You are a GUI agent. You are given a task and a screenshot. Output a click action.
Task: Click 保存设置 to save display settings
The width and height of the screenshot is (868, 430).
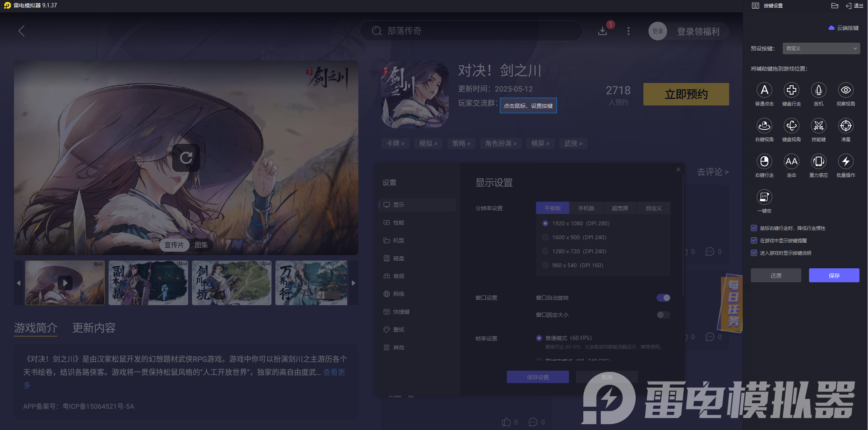click(538, 376)
